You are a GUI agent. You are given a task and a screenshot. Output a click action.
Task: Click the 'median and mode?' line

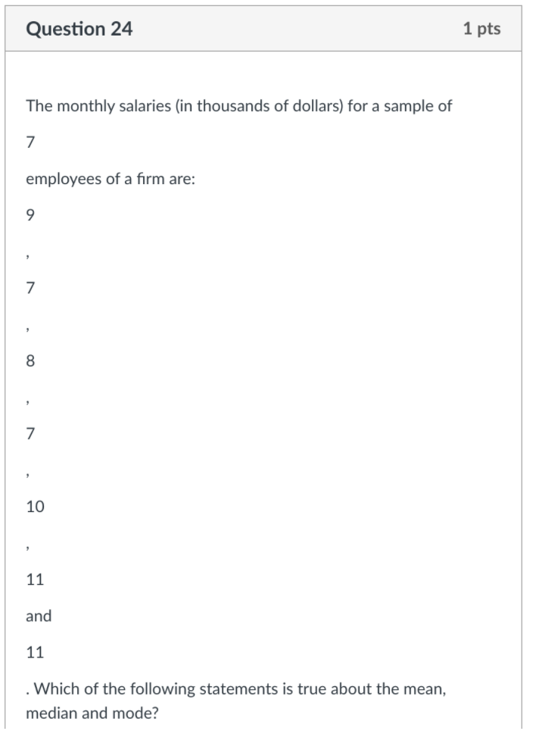[92, 713]
